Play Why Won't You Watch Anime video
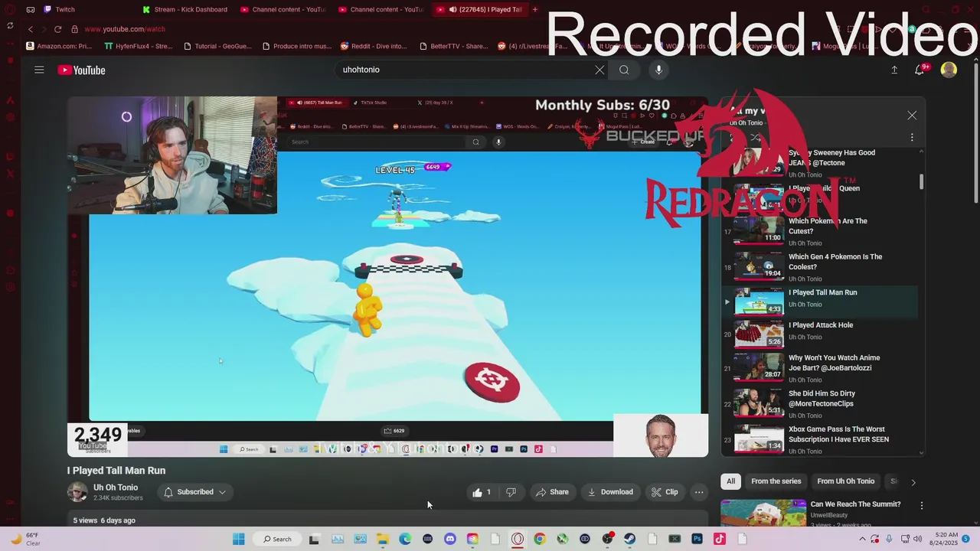The width and height of the screenshot is (980, 551). click(819, 368)
